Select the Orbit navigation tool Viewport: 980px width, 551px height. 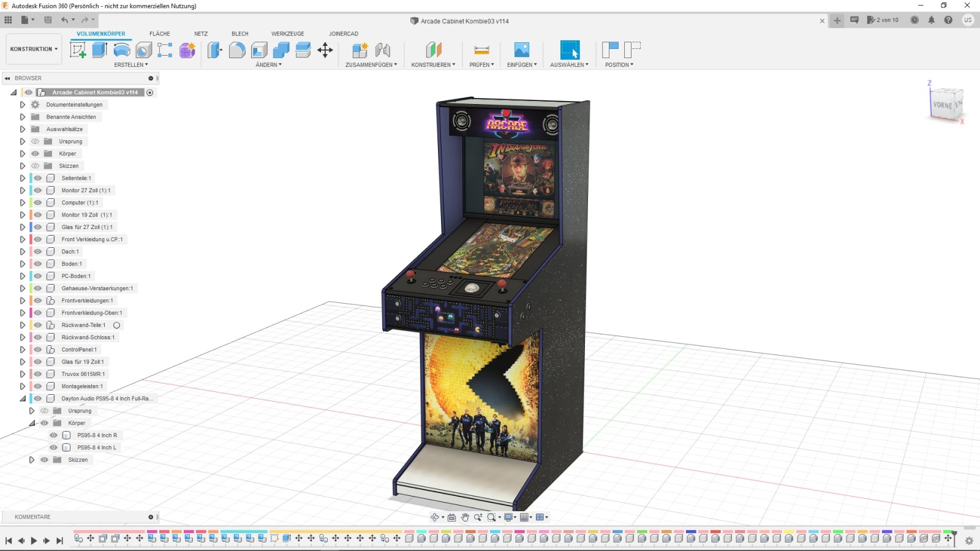click(x=435, y=517)
